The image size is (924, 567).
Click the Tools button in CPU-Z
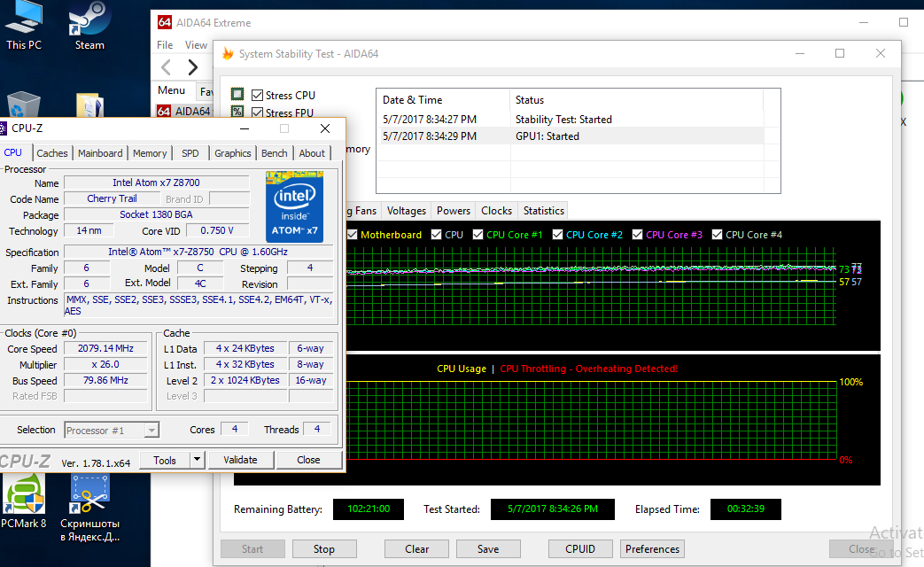(x=165, y=460)
